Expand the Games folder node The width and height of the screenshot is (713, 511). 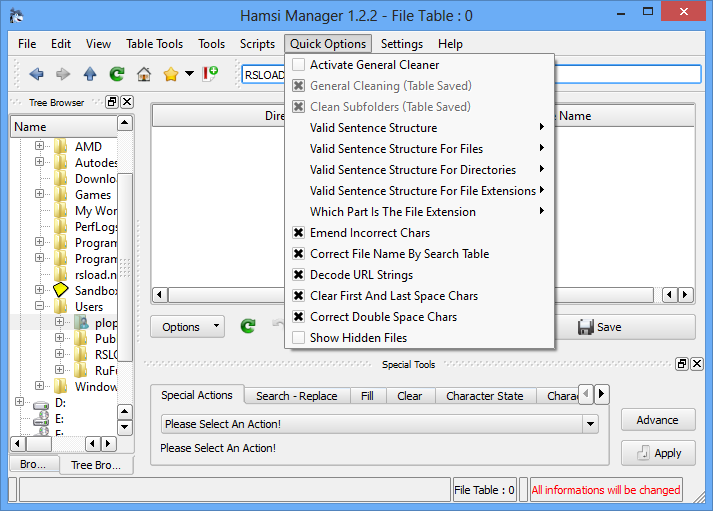(40, 194)
